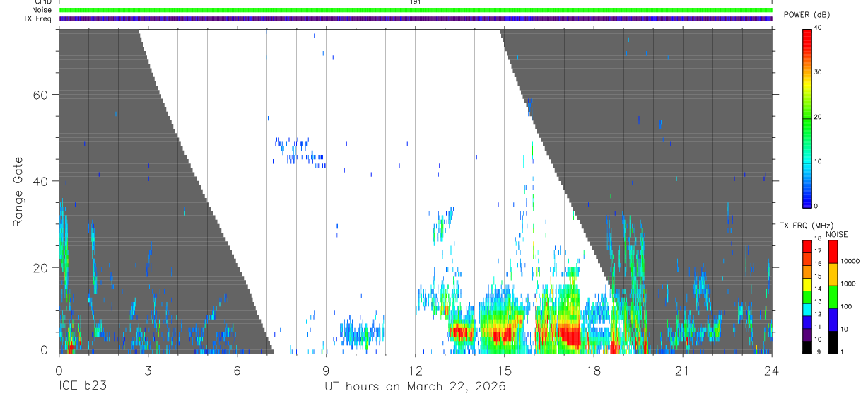This screenshot has width=868, height=401.
Task: Click the 20 label on the POWER scale
Action: tap(819, 117)
